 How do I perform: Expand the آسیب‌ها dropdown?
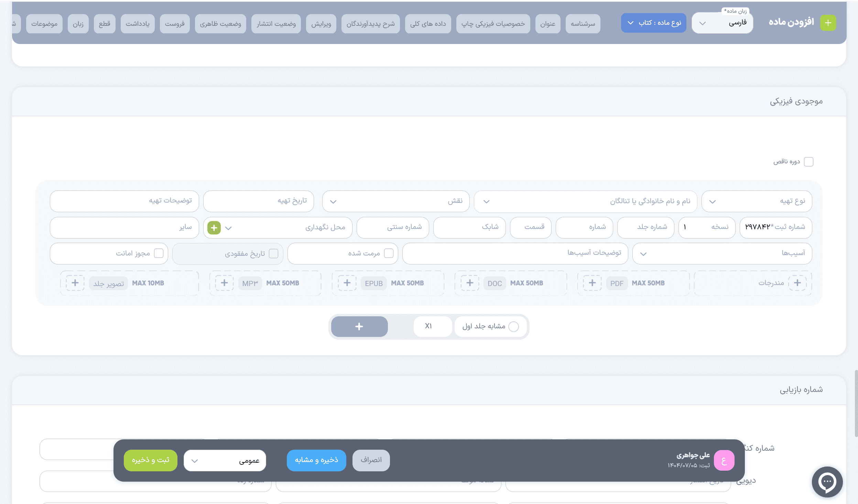[722, 254]
